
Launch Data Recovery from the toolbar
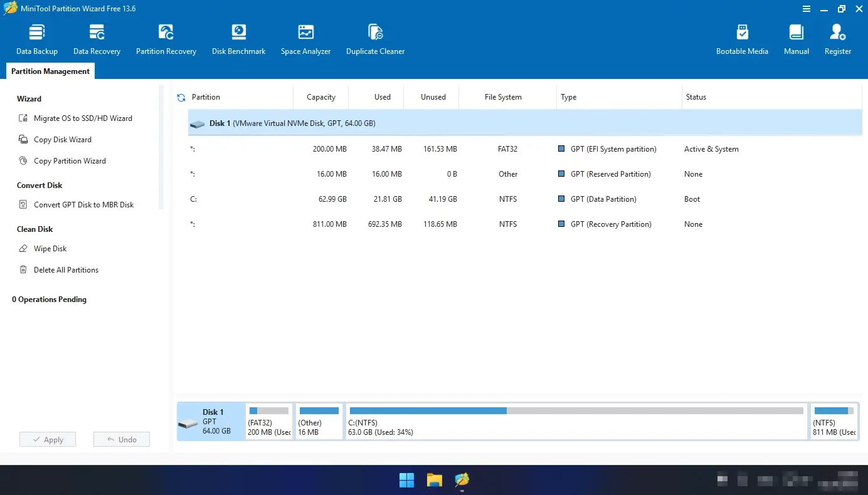97,39
